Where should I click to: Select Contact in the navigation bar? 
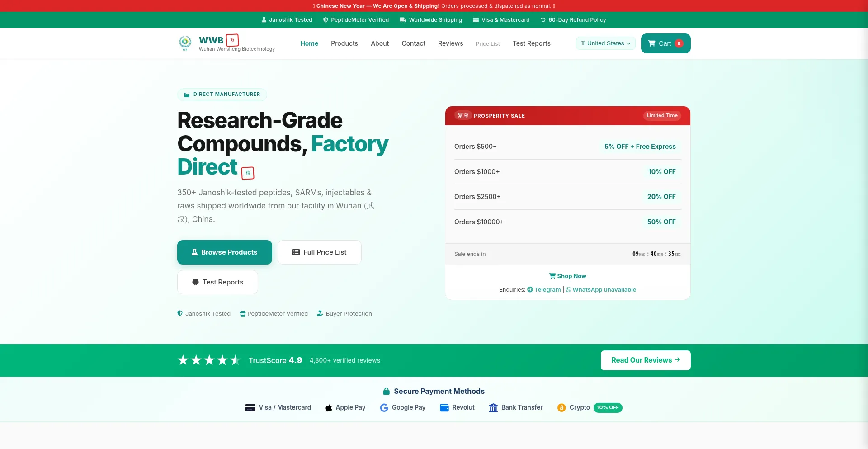[414, 43]
